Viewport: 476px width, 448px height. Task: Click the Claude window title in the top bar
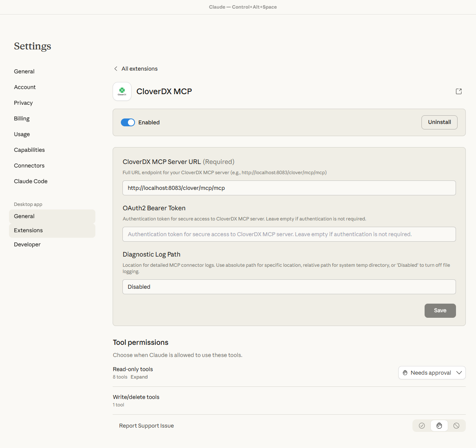coord(243,7)
